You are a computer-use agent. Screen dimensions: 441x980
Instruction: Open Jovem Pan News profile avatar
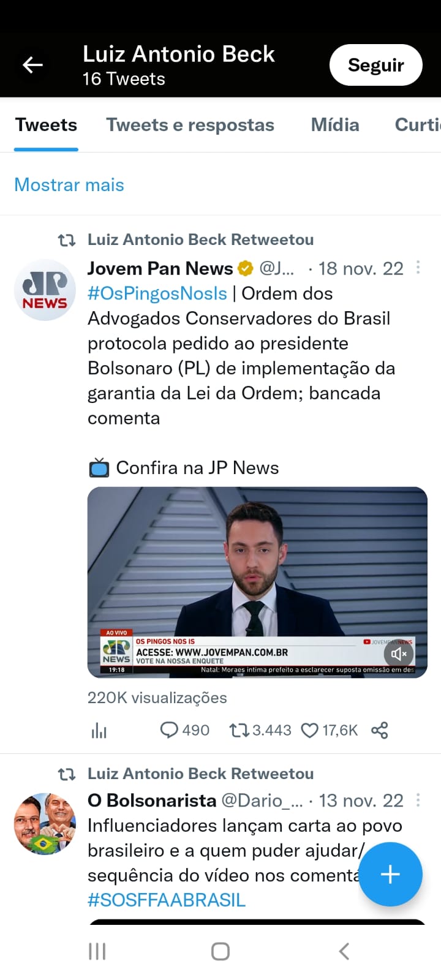(45, 290)
